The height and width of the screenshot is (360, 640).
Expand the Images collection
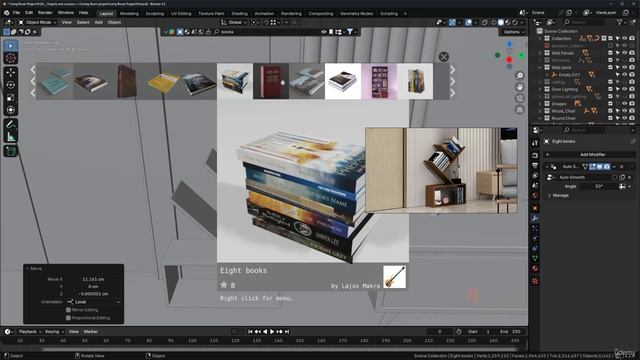540,104
